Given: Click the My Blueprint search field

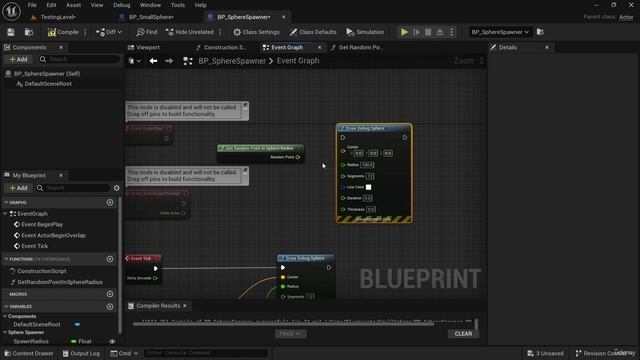Looking at the screenshot, I should pyautogui.click(x=73, y=188).
